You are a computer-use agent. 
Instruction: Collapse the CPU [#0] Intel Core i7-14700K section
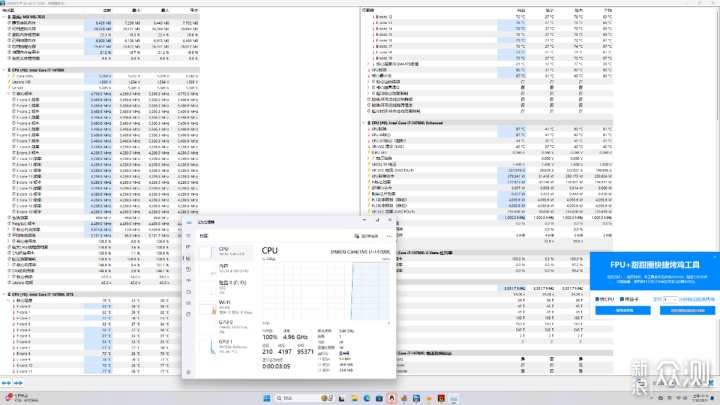pyautogui.click(x=4, y=70)
